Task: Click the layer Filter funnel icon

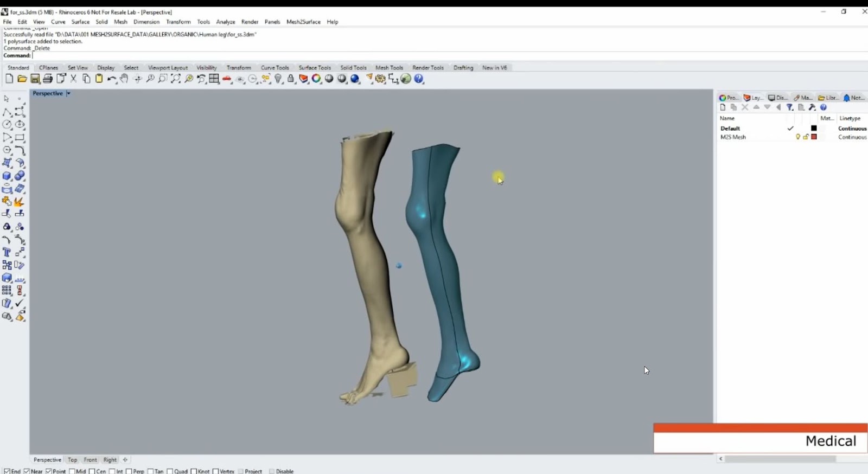Action: (790, 107)
